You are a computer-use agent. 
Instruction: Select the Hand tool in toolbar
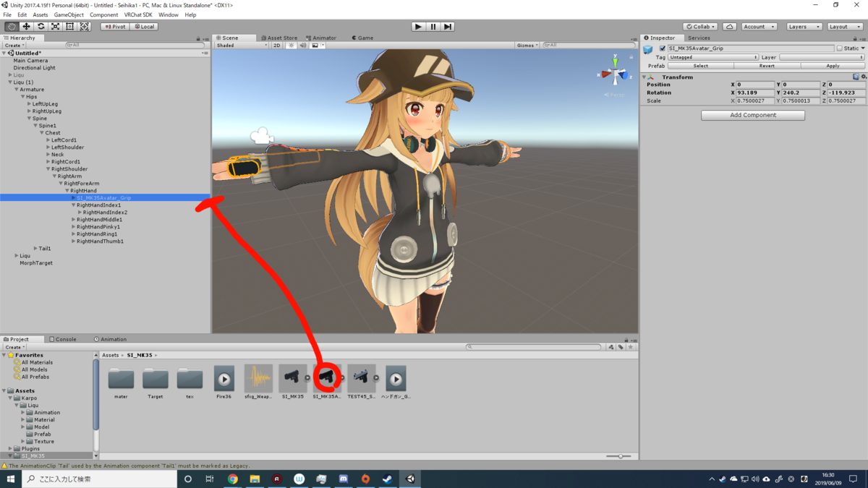pyautogui.click(x=12, y=27)
